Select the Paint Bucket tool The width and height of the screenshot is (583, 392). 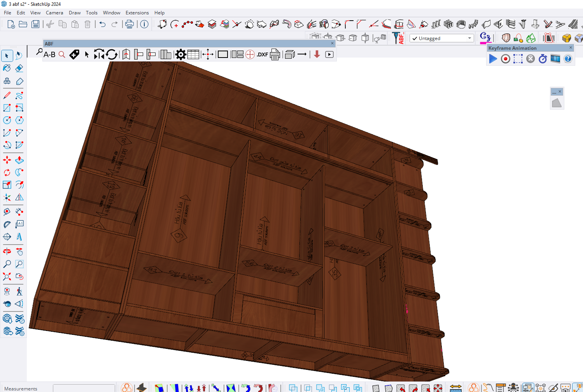tap(7, 68)
